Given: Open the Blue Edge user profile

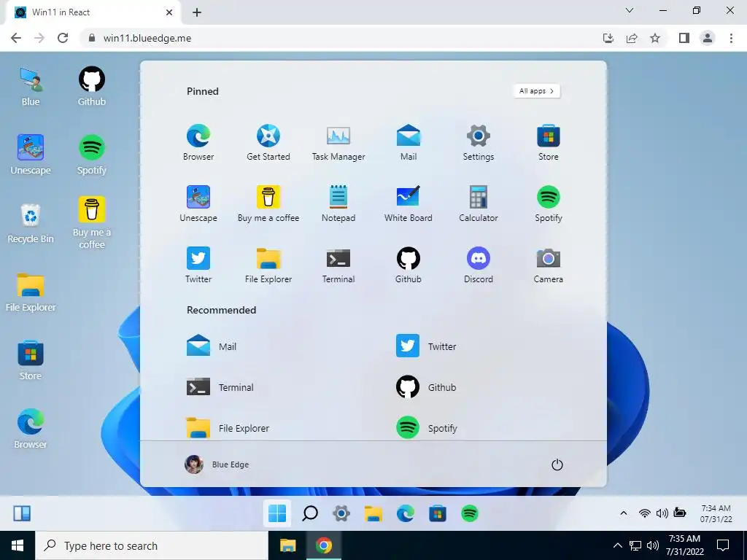Looking at the screenshot, I should click(x=217, y=464).
